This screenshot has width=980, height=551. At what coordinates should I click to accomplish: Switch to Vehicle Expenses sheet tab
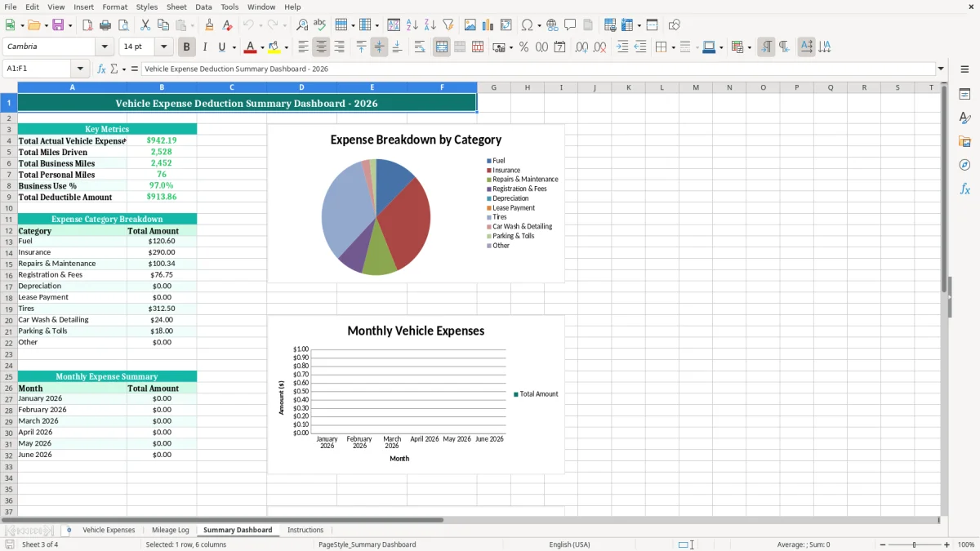(x=109, y=531)
